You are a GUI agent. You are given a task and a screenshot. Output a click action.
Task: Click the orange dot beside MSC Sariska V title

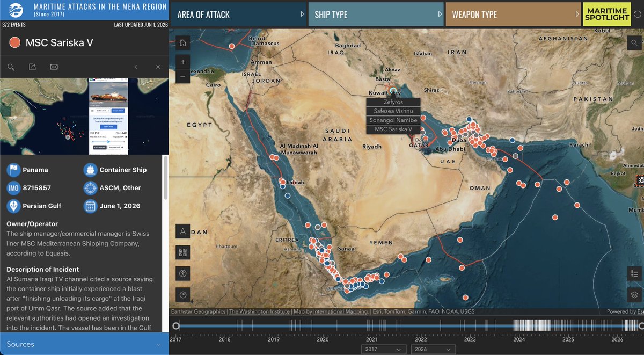pyautogui.click(x=15, y=42)
